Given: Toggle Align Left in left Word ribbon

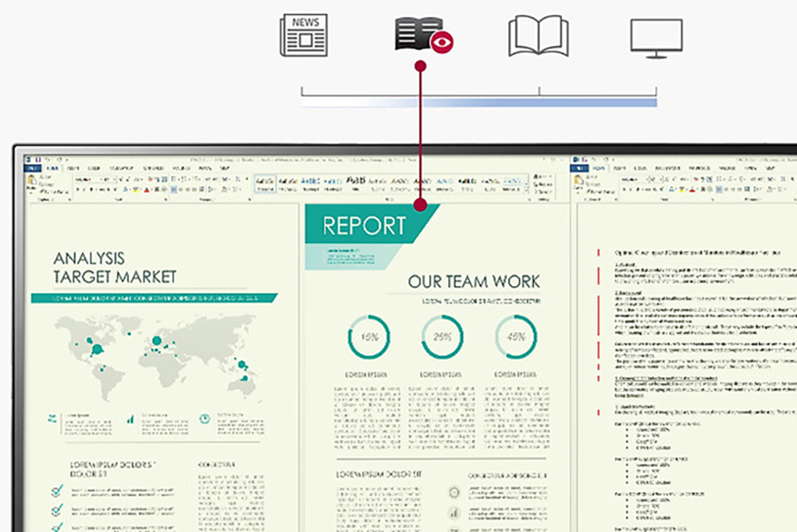Looking at the screenshot, I should [x=174, y=189].
